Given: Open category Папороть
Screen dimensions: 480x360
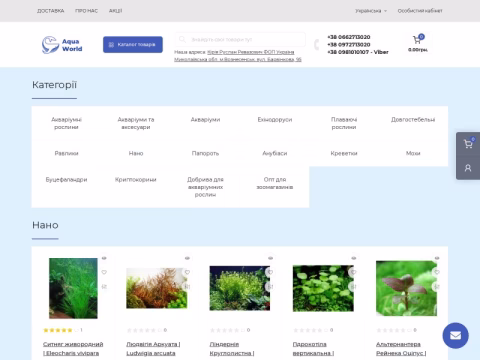Looking at the screenshot, I should [205, 153].
